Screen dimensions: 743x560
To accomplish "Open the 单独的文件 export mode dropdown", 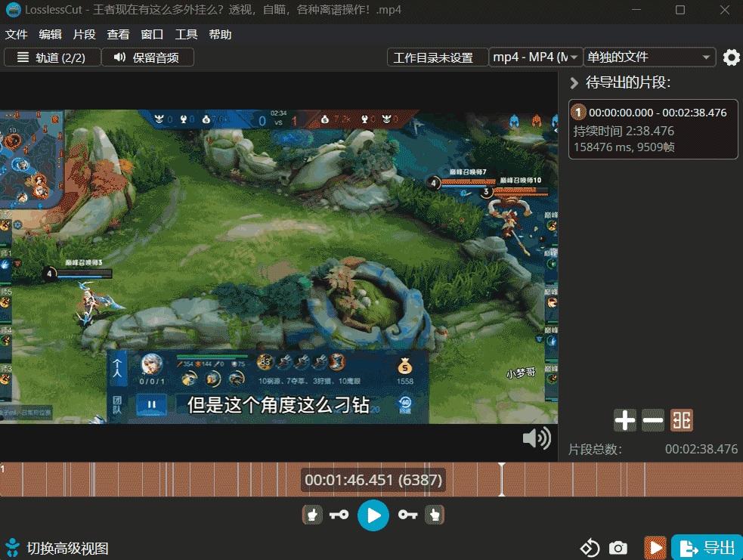I will [649, 57].
